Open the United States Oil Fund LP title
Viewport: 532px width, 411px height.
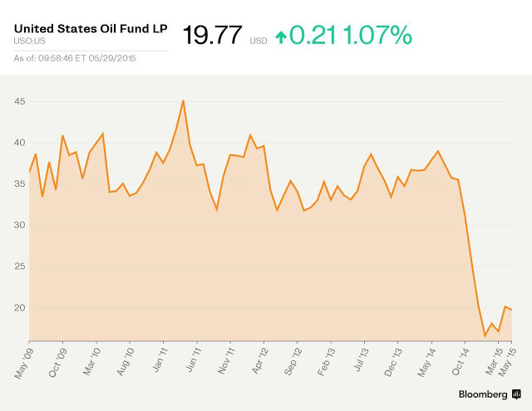pos(91,28)
